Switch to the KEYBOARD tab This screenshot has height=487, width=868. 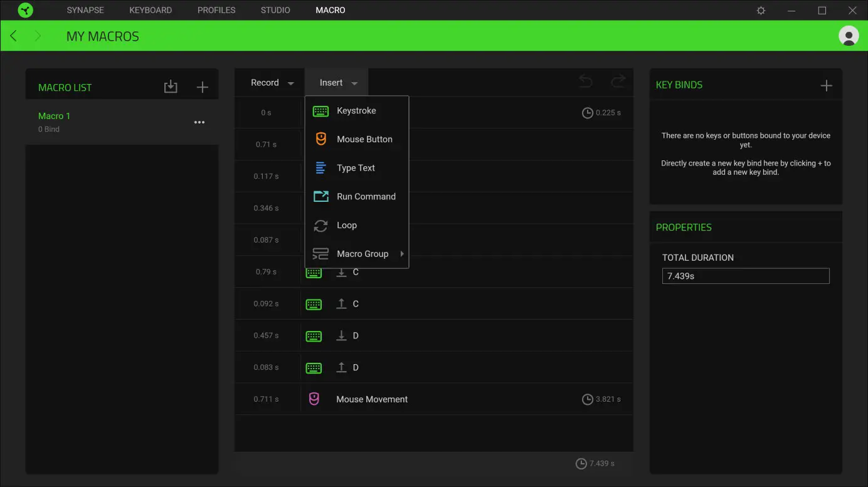[151, 10]
